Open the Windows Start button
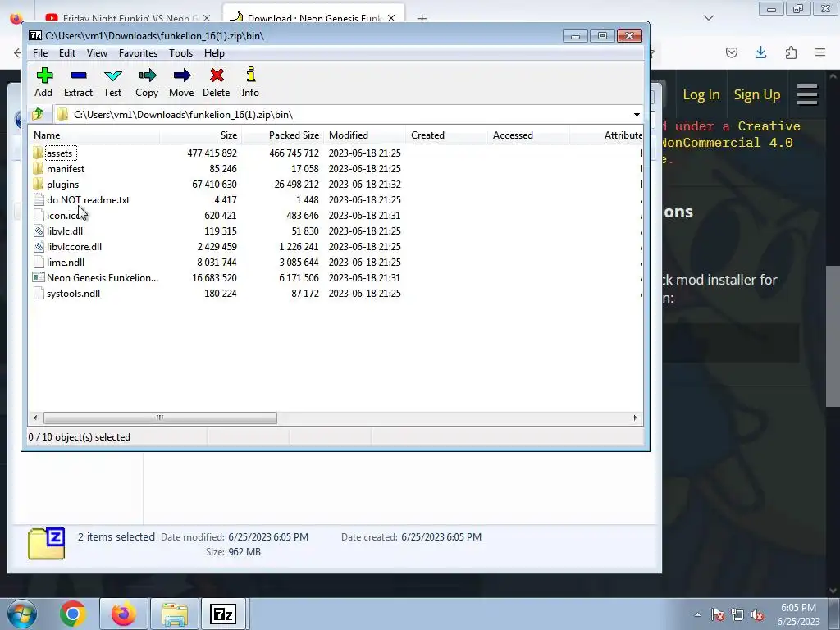This screenshot has height=630, width=840. [x=21, y=614]
